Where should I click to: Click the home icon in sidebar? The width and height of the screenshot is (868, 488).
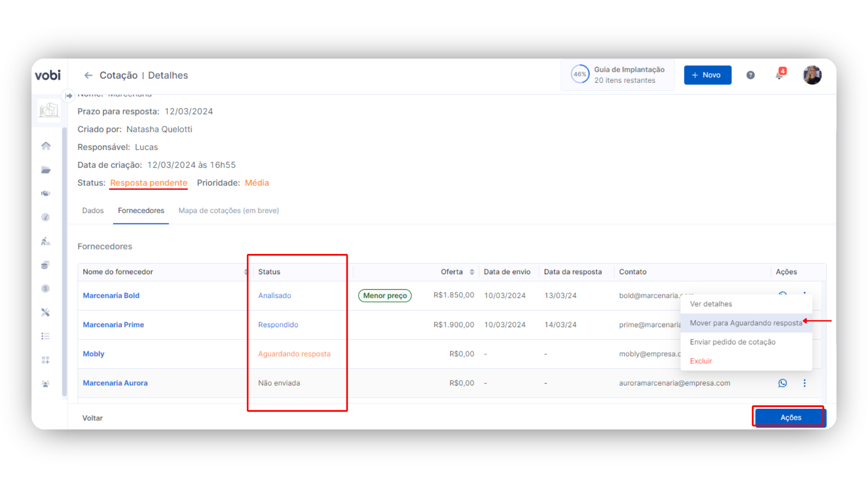46,145
